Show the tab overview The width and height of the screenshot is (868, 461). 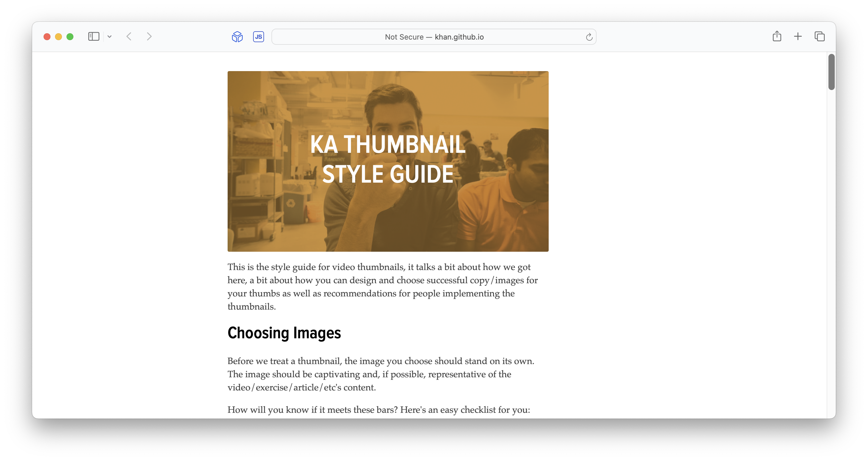coord(820,36)
